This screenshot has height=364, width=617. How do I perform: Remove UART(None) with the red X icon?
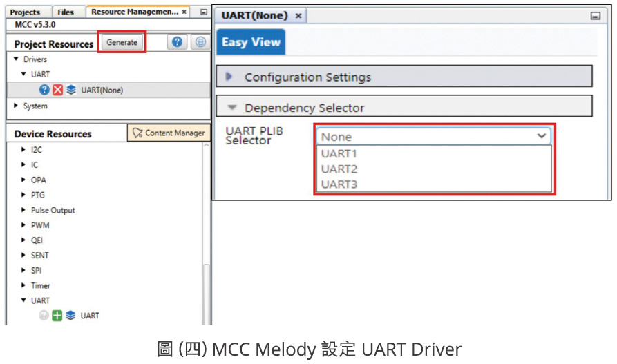(57, 90)
